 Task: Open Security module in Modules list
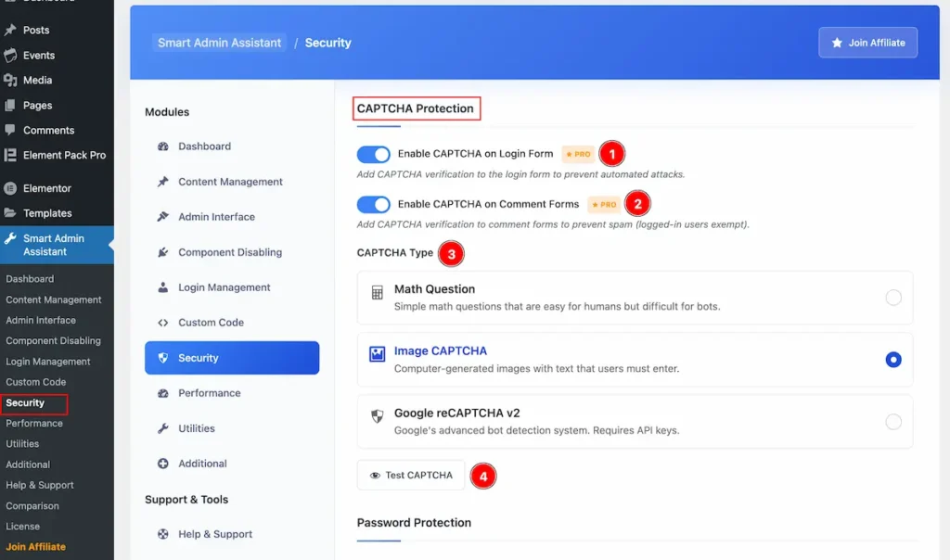(x=232, y=358)
